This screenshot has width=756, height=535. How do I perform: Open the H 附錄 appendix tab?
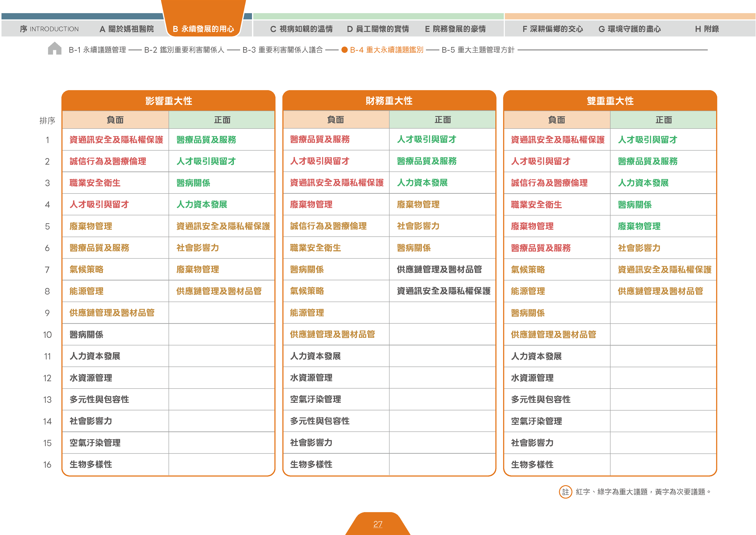(x=707, y=29)
